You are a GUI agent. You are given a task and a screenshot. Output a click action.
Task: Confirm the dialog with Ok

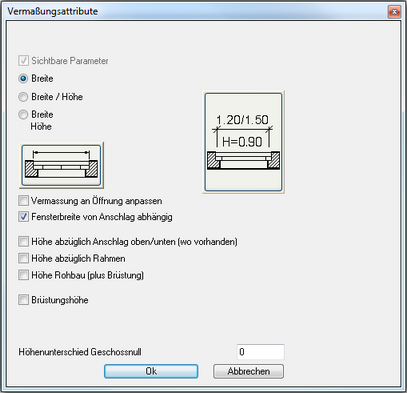coord(151,371)
